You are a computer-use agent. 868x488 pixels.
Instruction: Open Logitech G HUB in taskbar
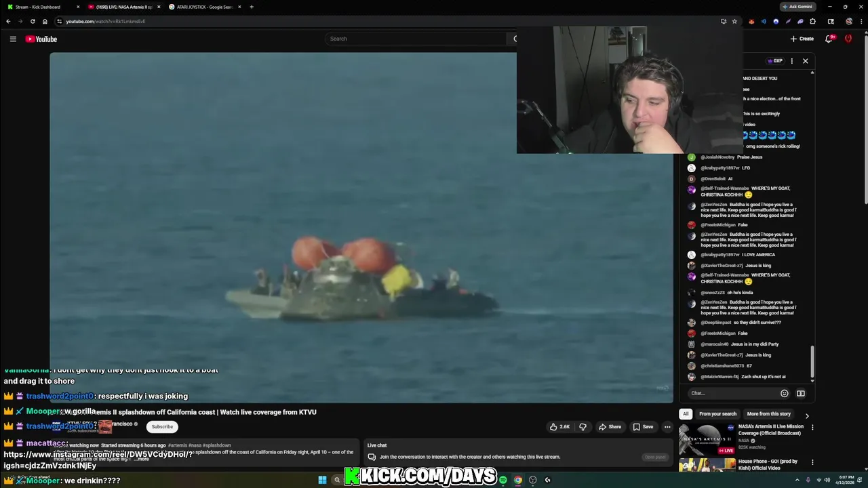(x=548, y=480)
